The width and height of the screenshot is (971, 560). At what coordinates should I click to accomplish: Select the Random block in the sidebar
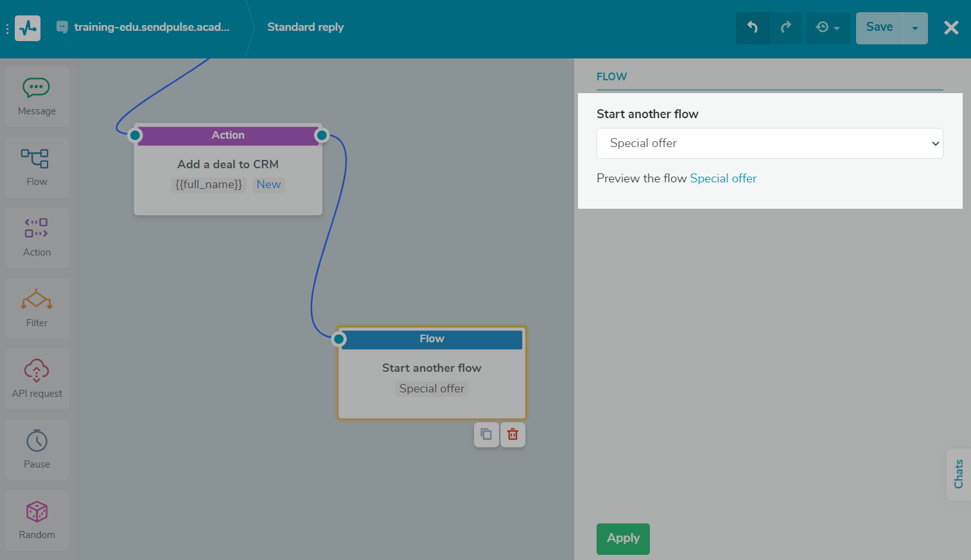point(37,520)
